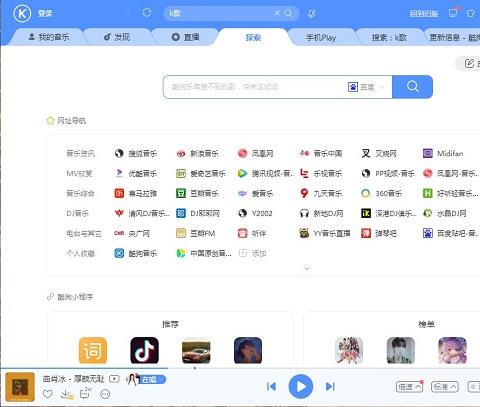This screenshot has width=480, height=407.
Task: Open the skin (shirt) icon
Action: [x=471, y=13]
